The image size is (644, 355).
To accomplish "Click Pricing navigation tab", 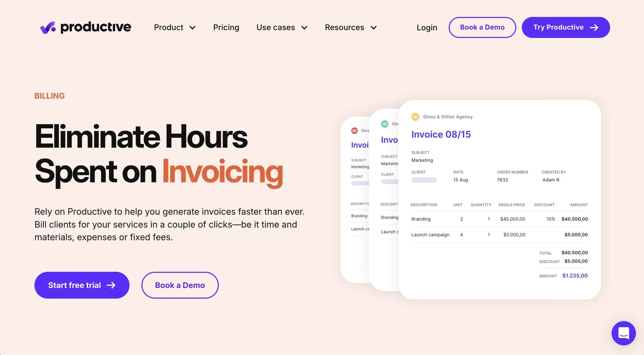I will [x=226, y=27].
